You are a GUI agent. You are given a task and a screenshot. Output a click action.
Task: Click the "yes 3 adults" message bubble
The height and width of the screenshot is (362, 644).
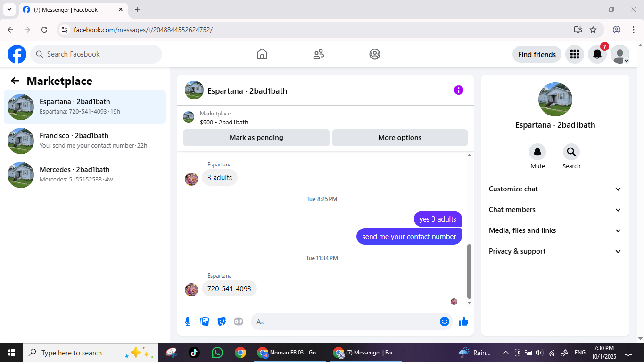tap(438, 219)
